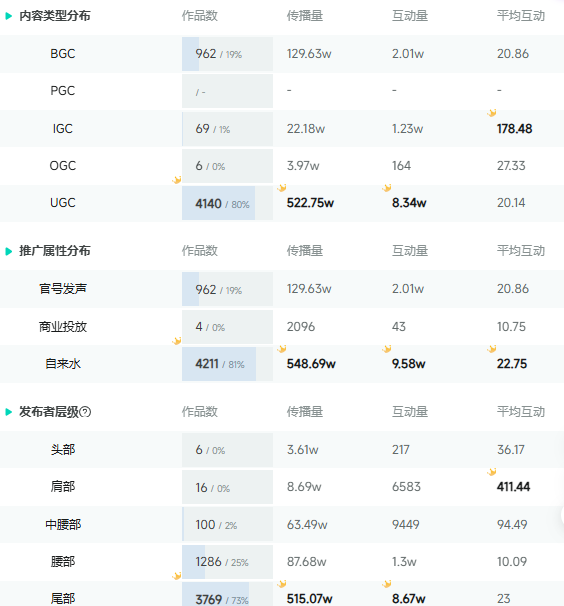The width and height of the screenshot is (564, 606).
Task: Select the 商业投放 row label
Action: [x=63, y=327]
